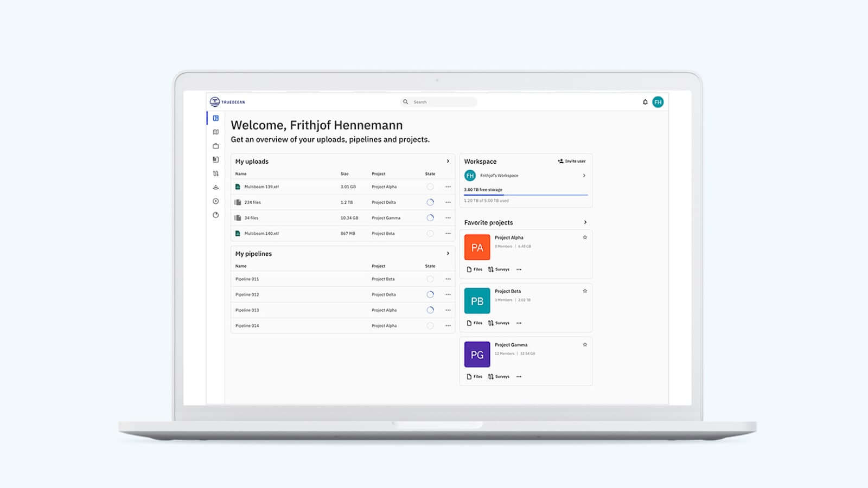The height and width of the screenshot is (488, 868).
Task: Click the state spinner for Pipeline 013
Action: pos(430,310)
